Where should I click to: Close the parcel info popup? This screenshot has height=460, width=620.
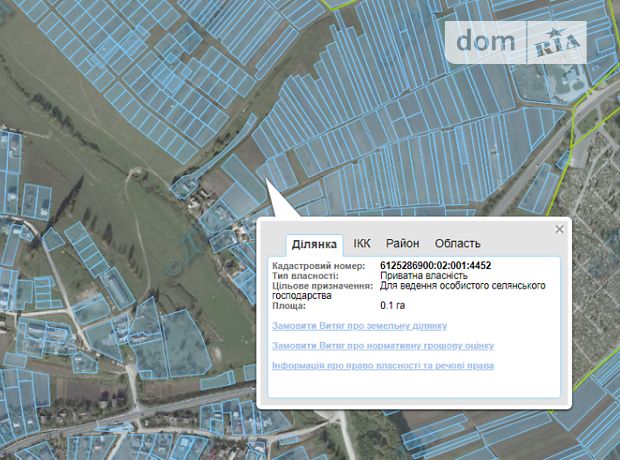(x=559, y=229)
